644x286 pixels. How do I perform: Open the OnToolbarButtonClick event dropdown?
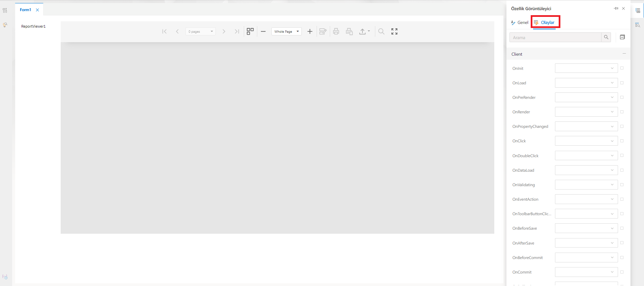point(586,213)
